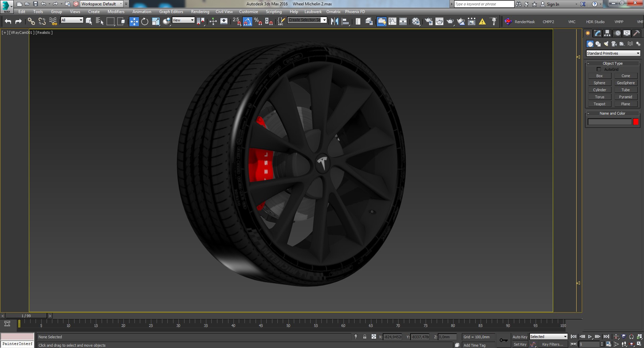Toggle the Spinner Snap button
The image size is (644, 348).
(269, 21)
